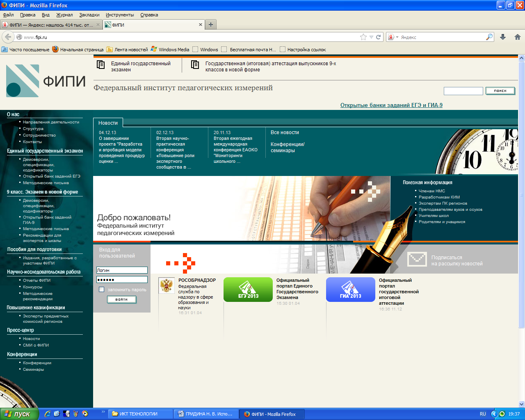Click the site search text field
This screenshot has height=420, width=525.
[x=463, y=91]
